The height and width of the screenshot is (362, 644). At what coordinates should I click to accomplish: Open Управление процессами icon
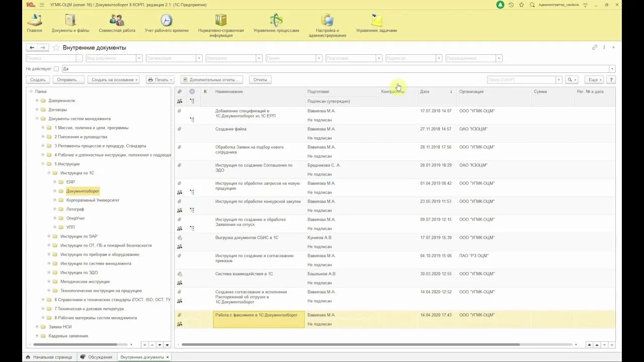coord(276,21)
